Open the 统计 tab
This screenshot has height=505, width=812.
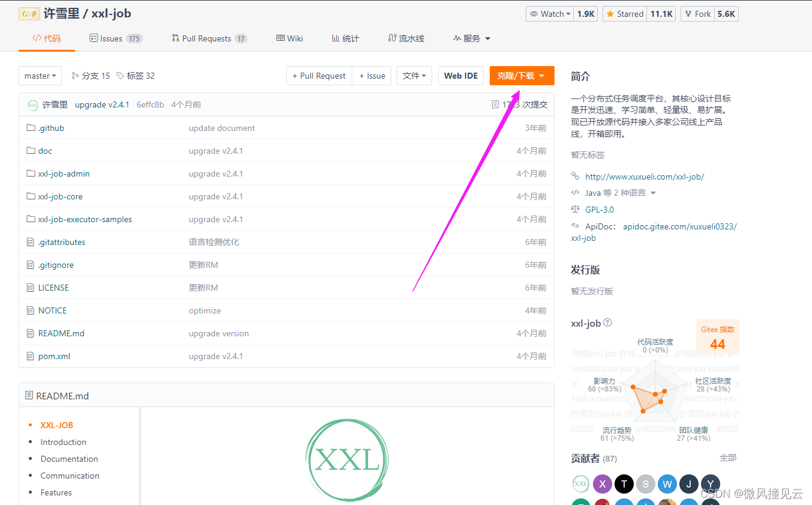pos(345,38)
